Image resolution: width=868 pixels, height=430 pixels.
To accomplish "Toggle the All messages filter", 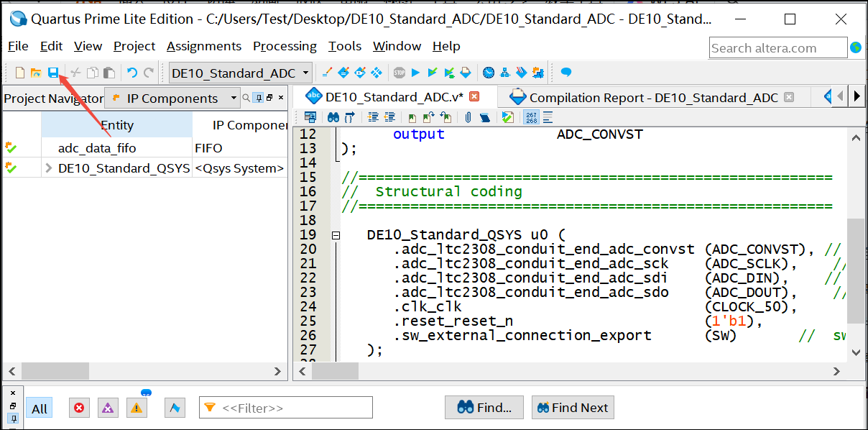I will pyautogui.click(x=40, y=408).
